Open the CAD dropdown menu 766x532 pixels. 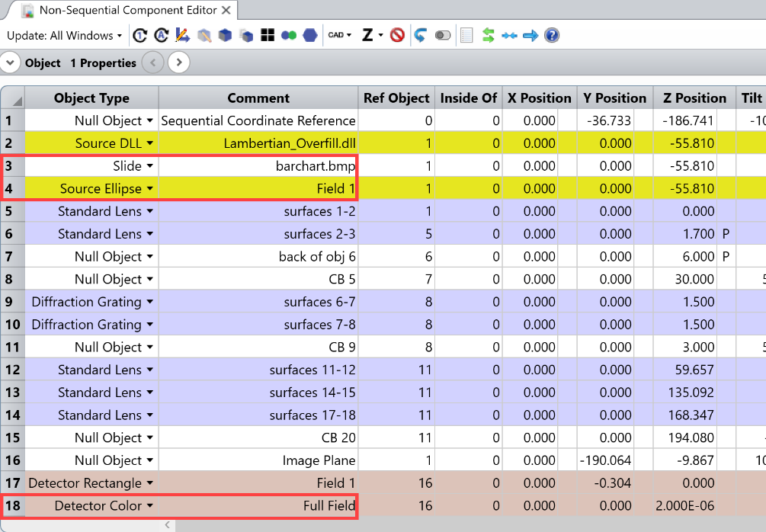[x=339, y=35]
